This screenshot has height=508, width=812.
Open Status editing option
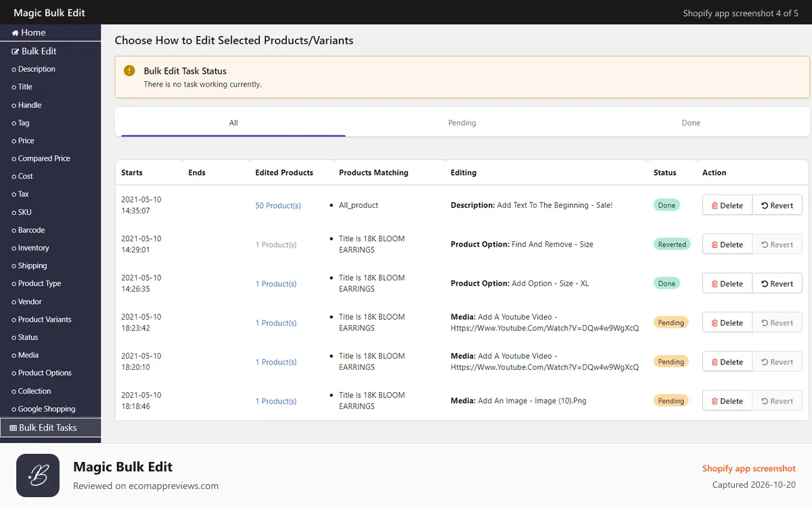[x=25, y=337]
